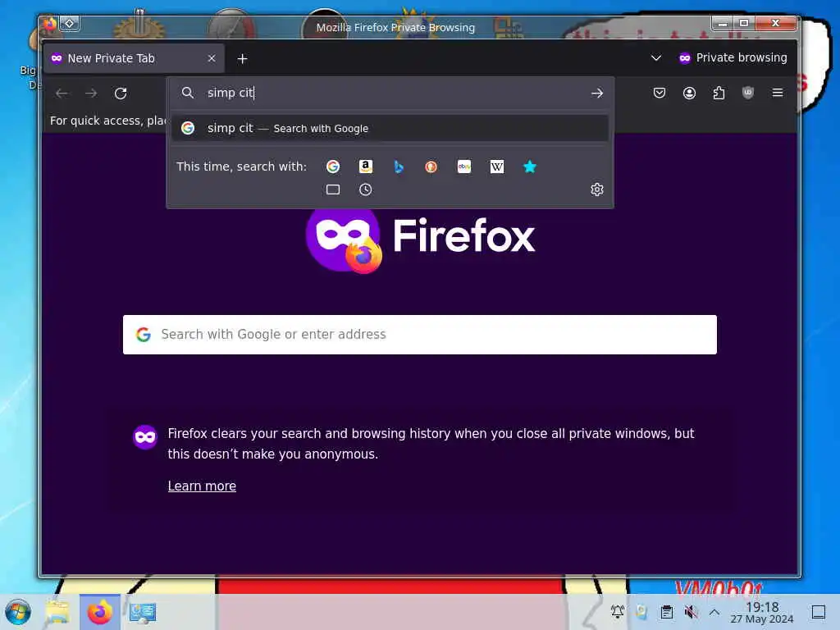This screenshot has height=630, width=840.
Task: Search this time with Wikipedia
Action: [496, 167]
